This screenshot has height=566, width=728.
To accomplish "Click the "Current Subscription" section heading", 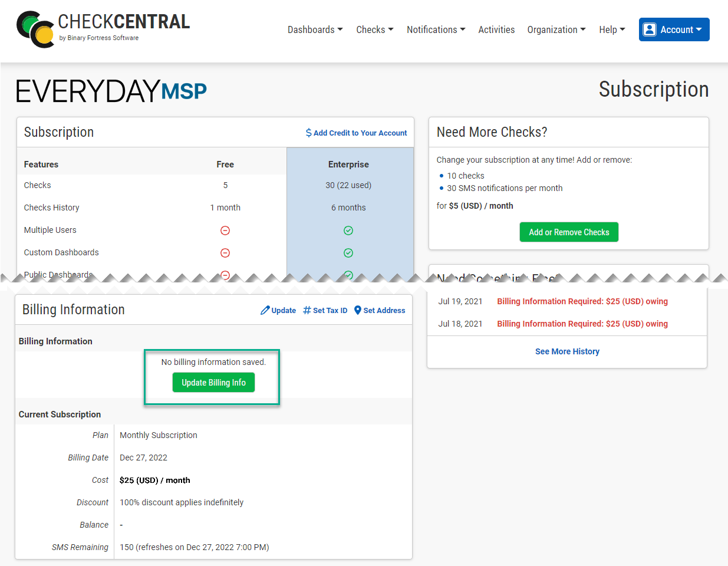I will 60,414.
